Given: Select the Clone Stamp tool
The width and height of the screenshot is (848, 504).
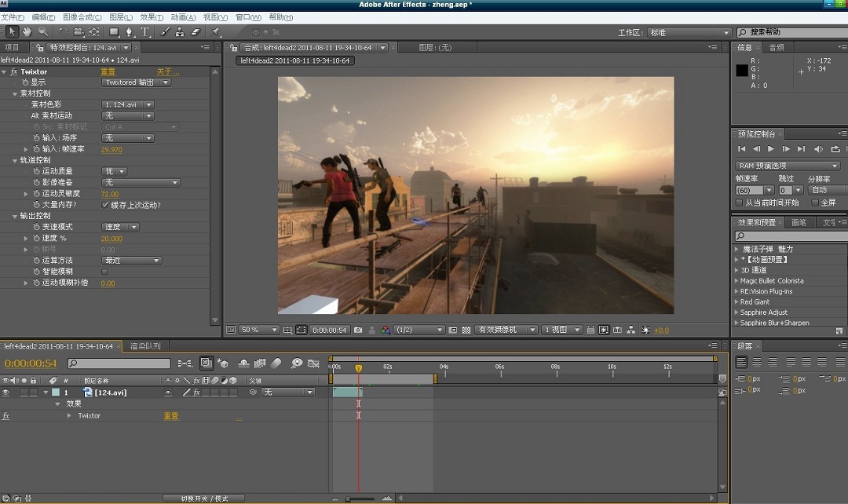Looking at the screenshot, I should 180,32.
